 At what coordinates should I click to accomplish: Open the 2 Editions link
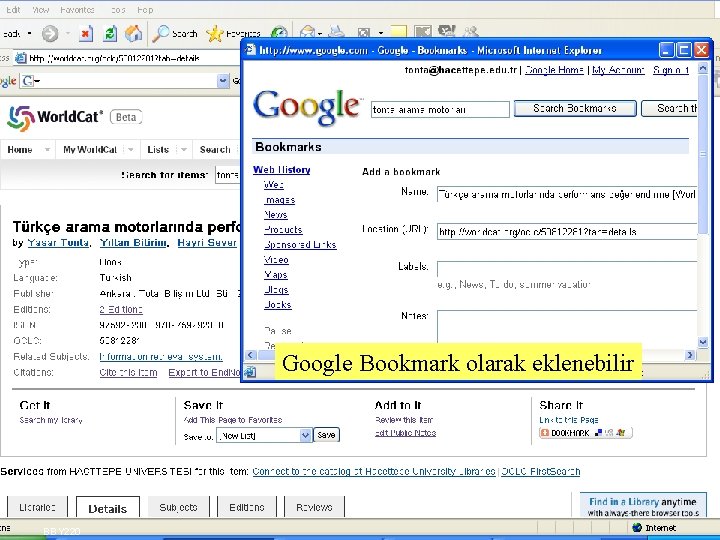pyautogui.click(x=121, y=309)
